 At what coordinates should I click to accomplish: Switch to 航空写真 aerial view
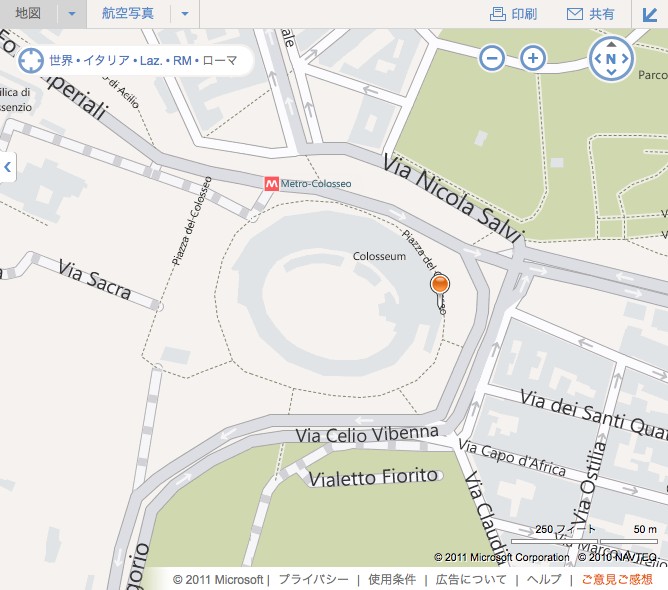point(128,13)
